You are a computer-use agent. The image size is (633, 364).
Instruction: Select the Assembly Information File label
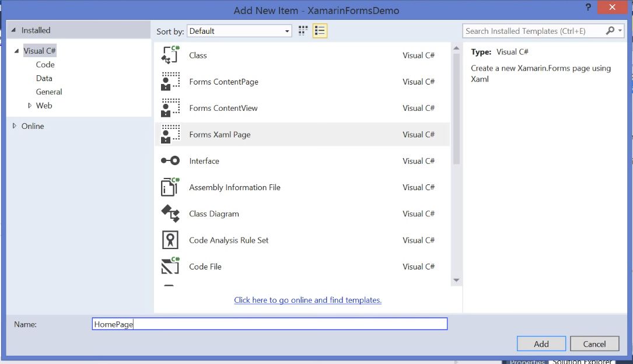(235, 187)
